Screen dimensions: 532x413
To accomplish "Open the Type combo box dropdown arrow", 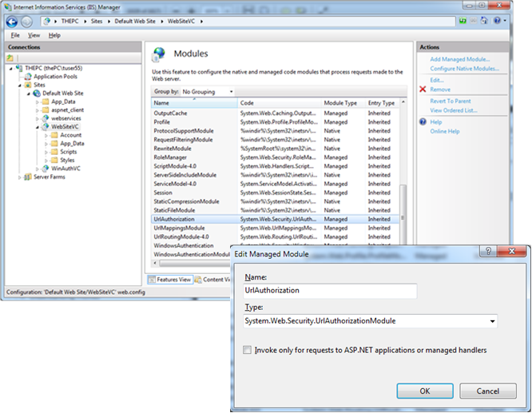I will click(x=492, y=321).
